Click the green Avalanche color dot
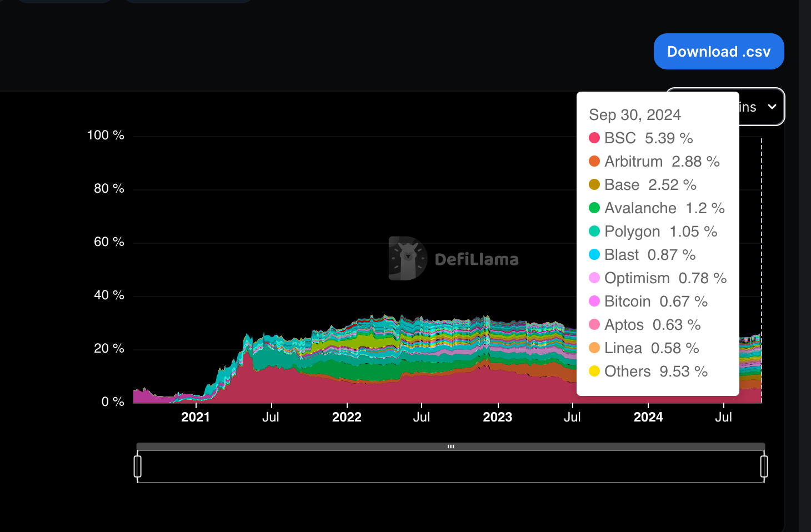 pos(594,208)
